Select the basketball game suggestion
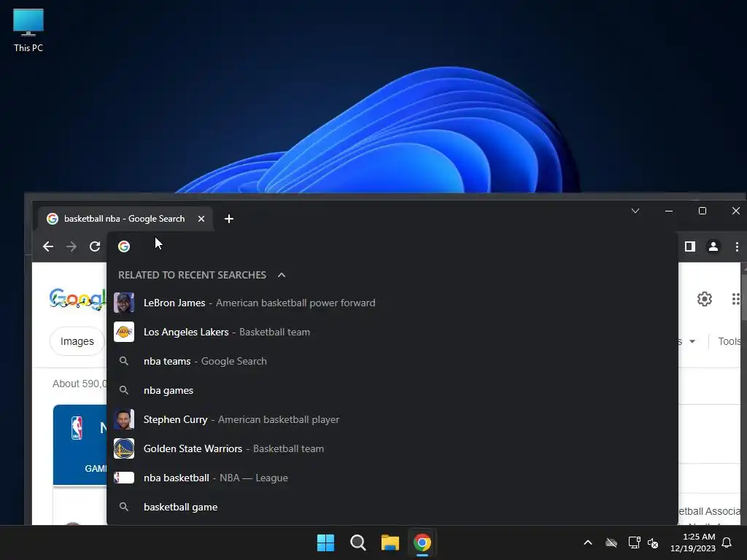747x560 pixels. 392,507
